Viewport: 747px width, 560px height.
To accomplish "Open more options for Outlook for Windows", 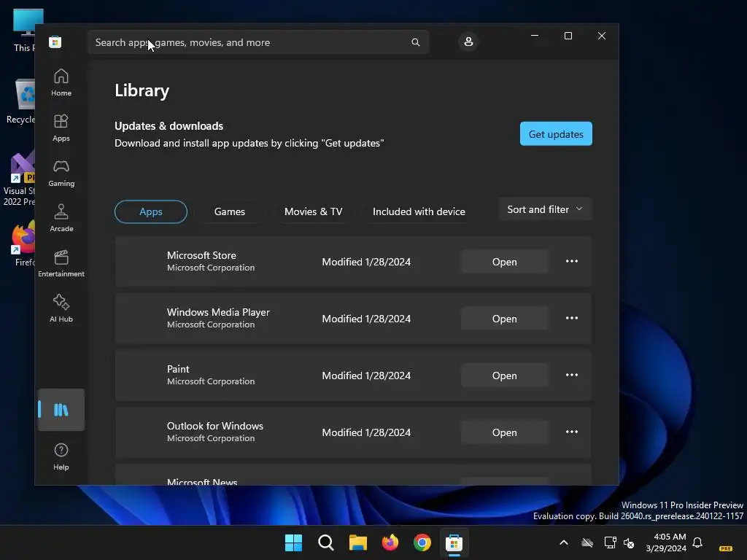I will pyautogui.click(x=572, y=432).
